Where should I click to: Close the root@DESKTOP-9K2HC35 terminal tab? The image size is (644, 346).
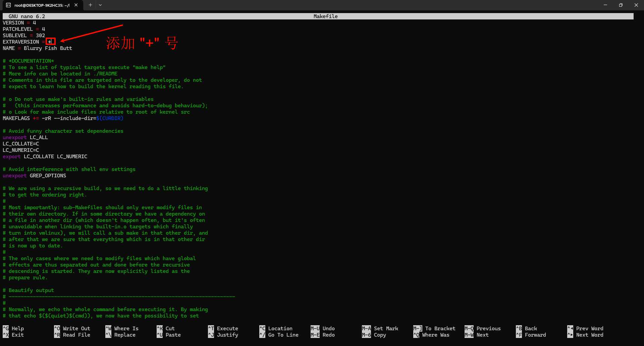[76, 5]
